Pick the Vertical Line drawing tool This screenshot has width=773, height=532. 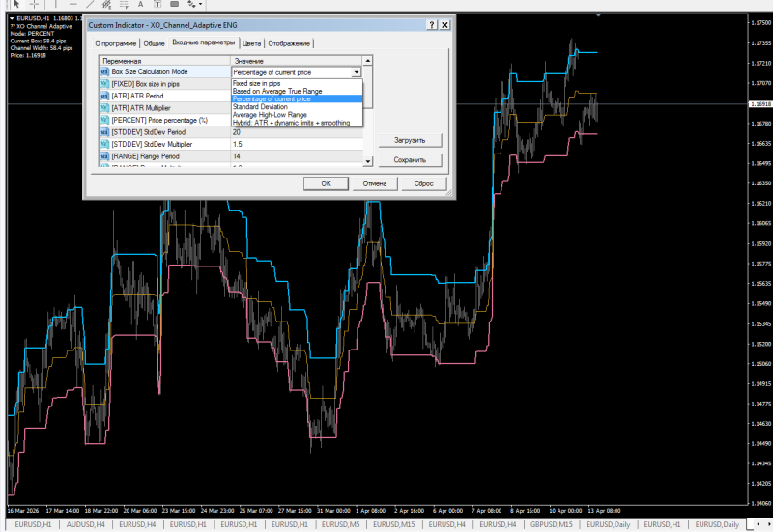[x=55, y=4]
